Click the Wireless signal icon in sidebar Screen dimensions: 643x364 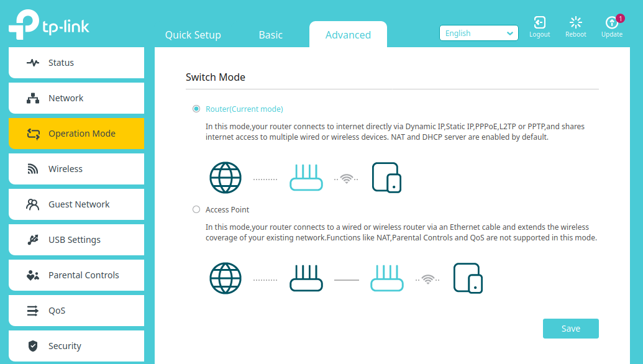tap(33, 169)
